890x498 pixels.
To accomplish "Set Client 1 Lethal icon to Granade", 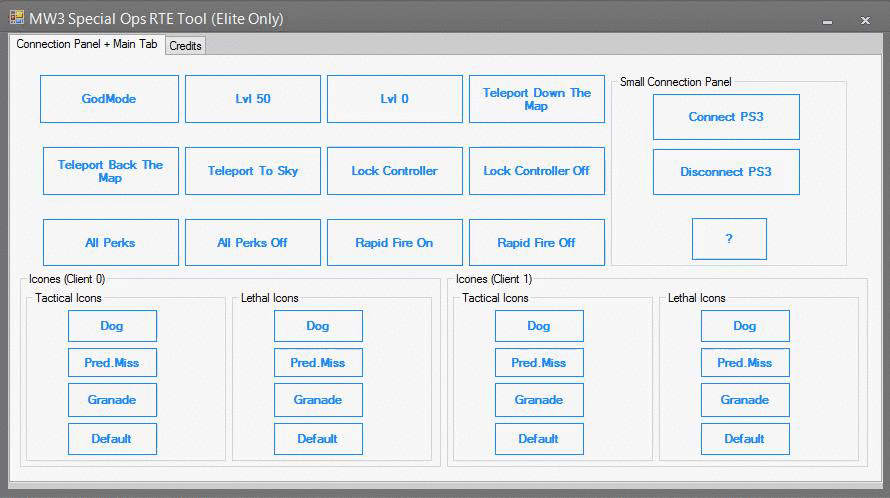I will tap(745, 400).
